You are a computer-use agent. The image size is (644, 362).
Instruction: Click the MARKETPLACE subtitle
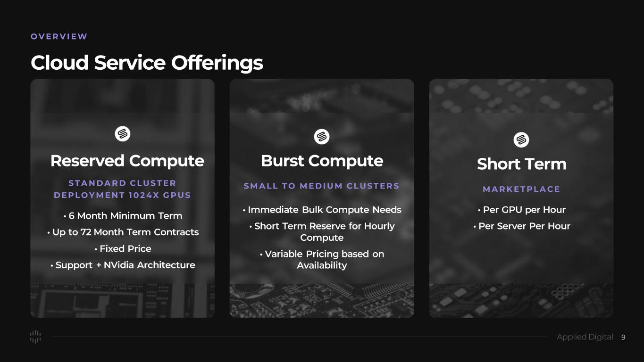point(521,189)
